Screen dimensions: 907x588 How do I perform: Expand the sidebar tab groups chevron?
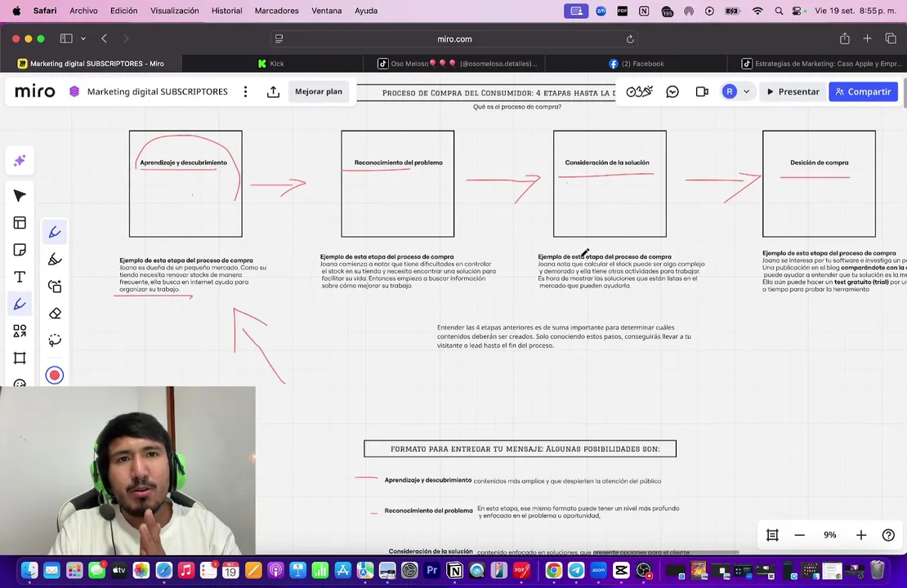83,38
